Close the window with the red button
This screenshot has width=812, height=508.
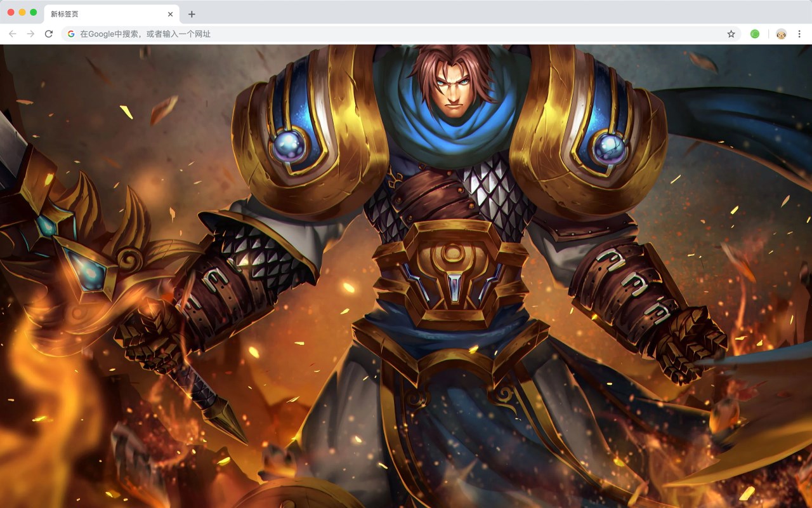coord(11,12)
